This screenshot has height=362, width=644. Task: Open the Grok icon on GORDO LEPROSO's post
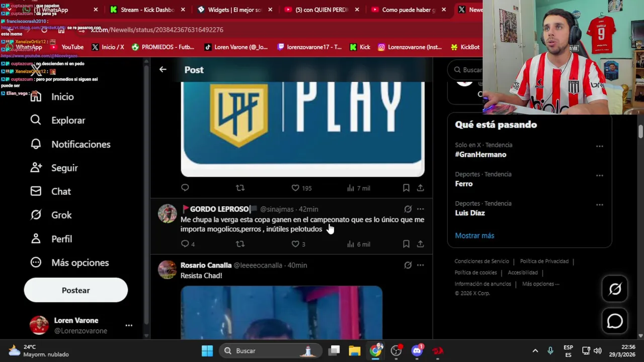[x=408, y=209]
